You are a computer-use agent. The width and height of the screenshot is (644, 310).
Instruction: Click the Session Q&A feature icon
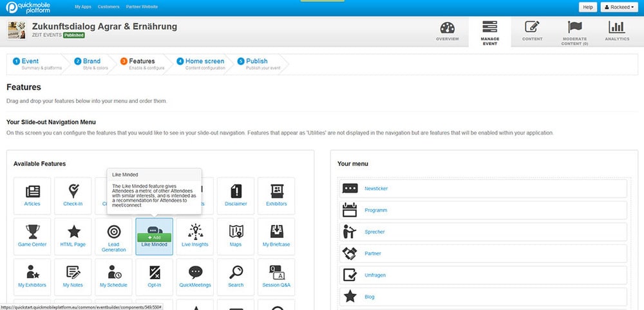coord(276,272)
